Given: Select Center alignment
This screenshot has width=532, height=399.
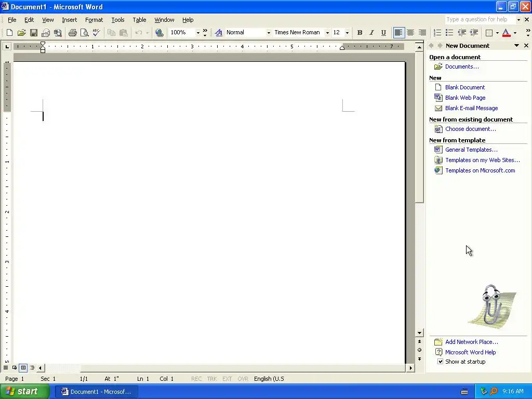Looking at the screenshot, I should tap(410, 33).
